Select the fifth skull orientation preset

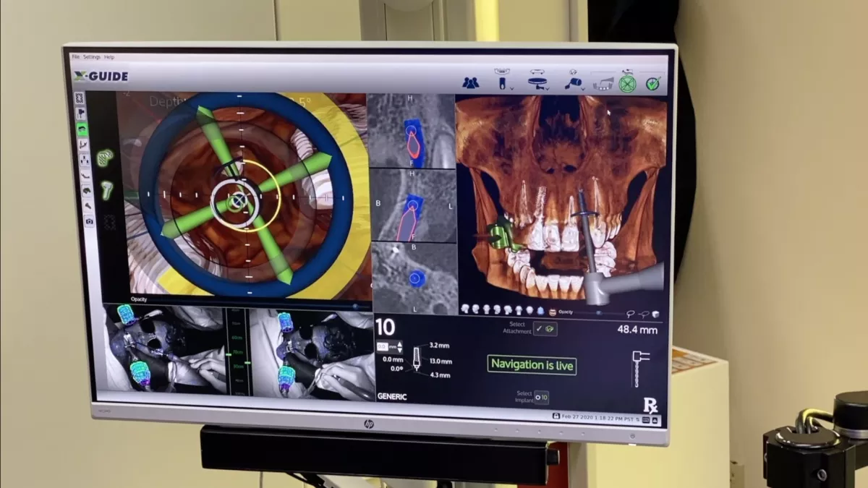click(x=508, y=310)
